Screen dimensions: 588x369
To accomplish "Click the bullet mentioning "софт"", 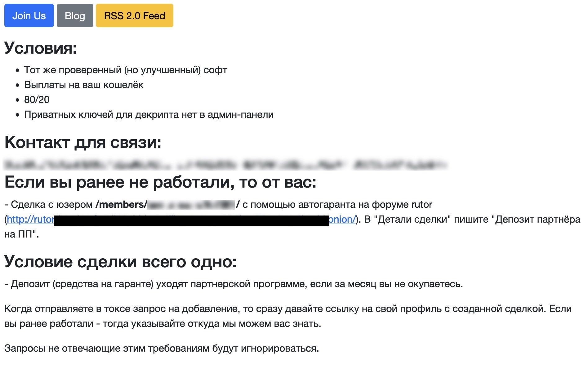I will [x=126, y=70].
